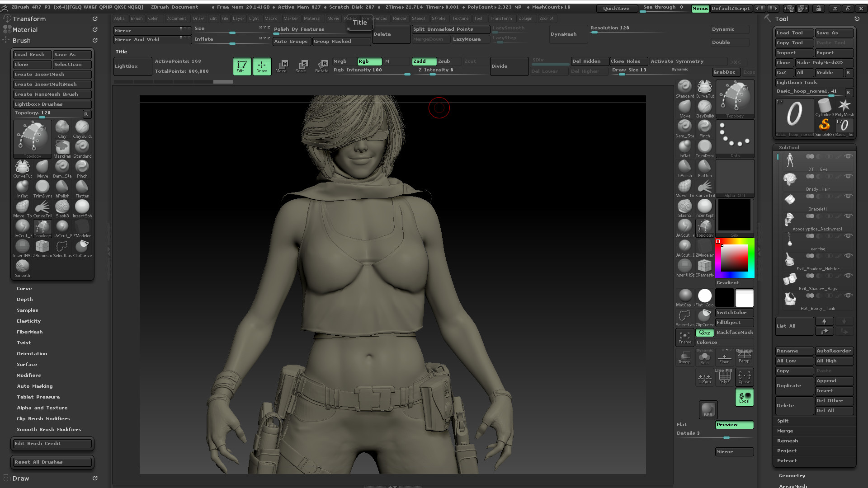Toggle LazyMouse on or off
The height and width of the screenshot is (488, 868).
pos(471,39)
